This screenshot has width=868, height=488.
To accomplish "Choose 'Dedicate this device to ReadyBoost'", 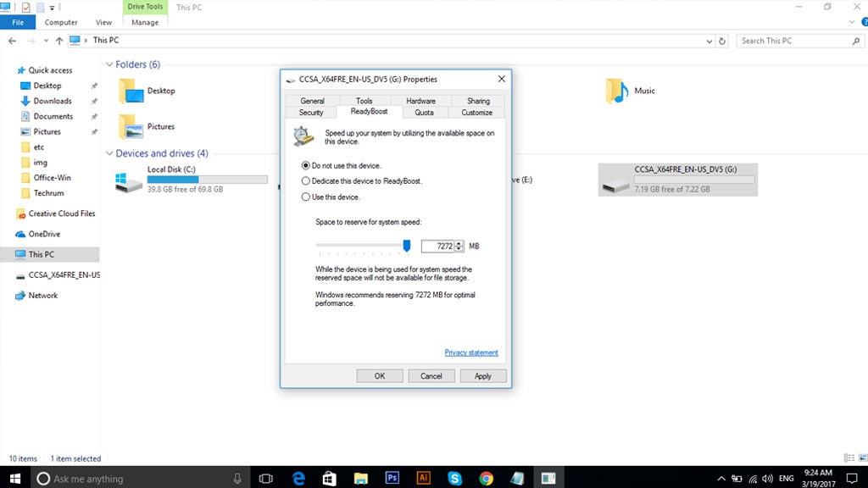I will (x=306, y=181).
